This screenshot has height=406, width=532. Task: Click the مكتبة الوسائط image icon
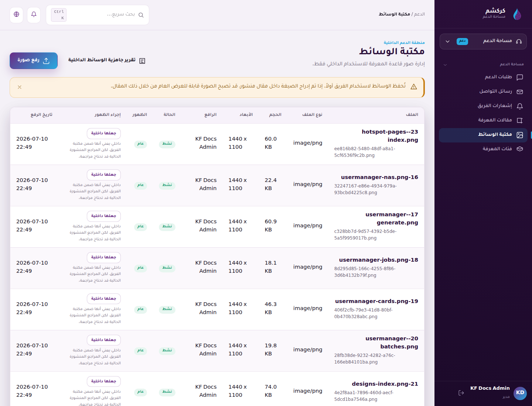[x=520, y=135]
